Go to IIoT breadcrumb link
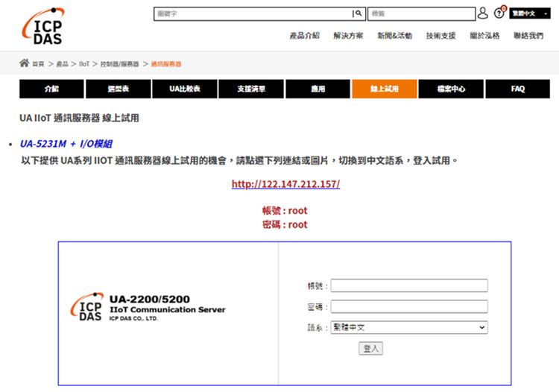Image resolution: width=559 pixels, height=392 pixels. [83, 64]
